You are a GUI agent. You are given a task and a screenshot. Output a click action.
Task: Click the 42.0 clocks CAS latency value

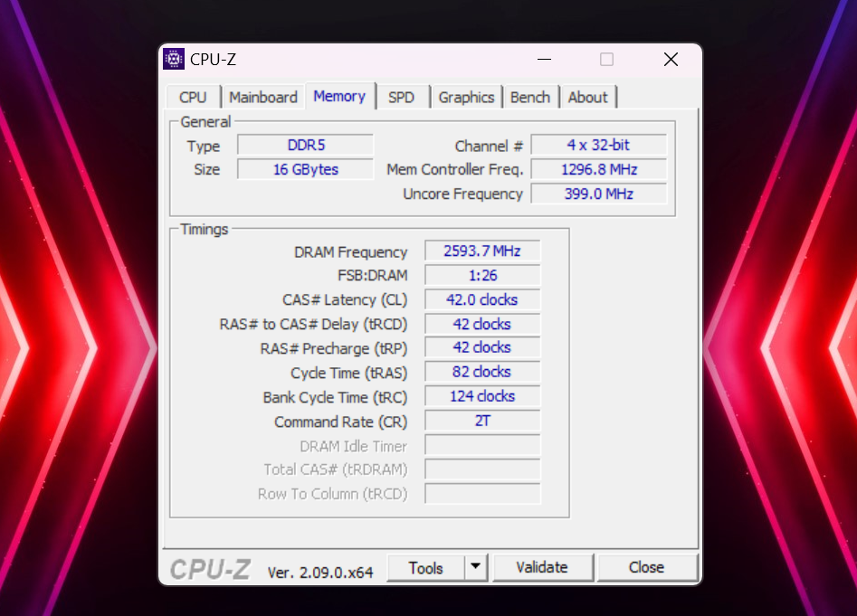coord(482,299)
